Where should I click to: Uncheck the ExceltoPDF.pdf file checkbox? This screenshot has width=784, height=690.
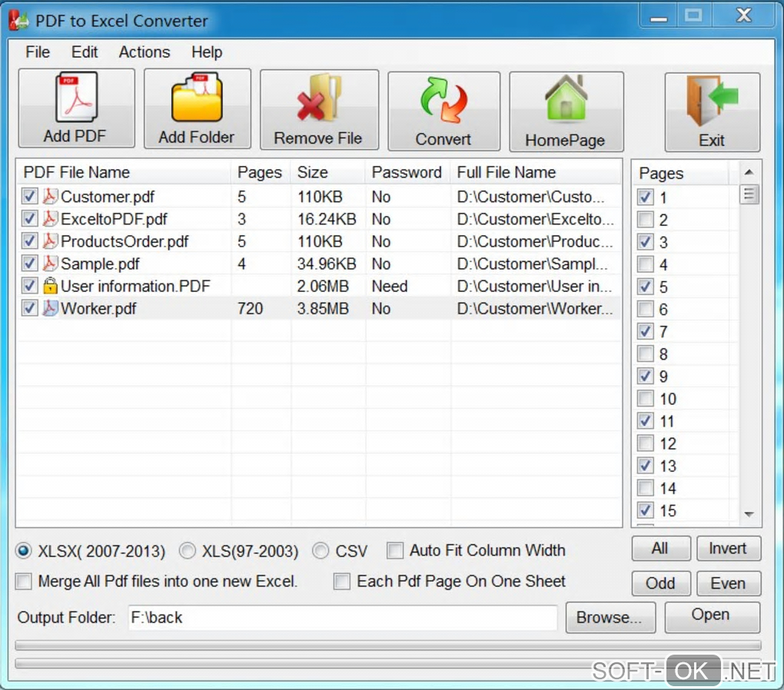29,218
